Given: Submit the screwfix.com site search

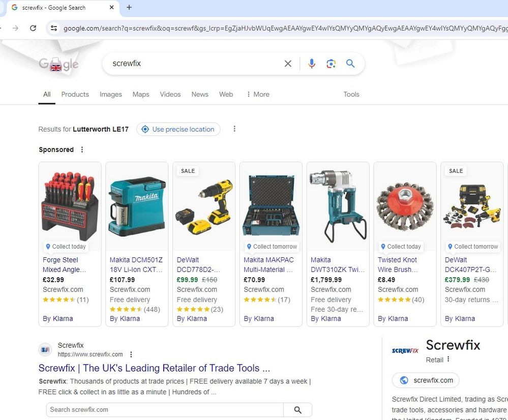Looking at the screenshot, I should [x=297, y=410].
